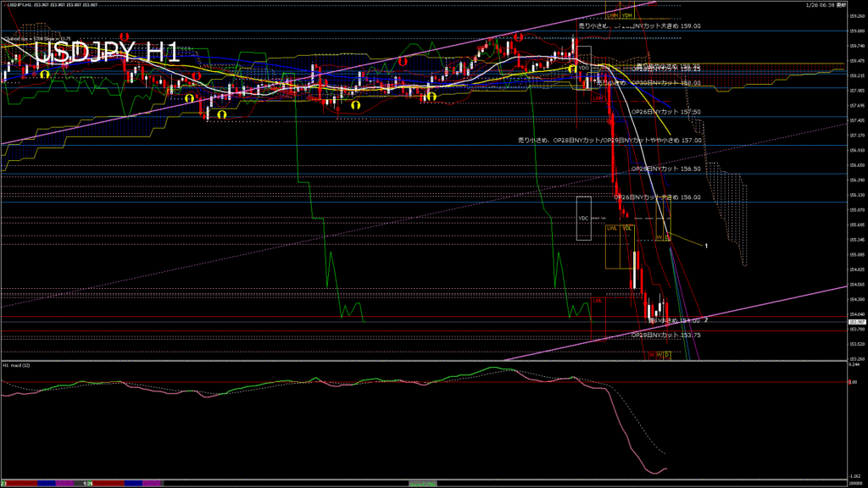Image resolution: width=868 pixels, height=488 pixels.
Task: Click the 159.00 price on the scale
Action: pos(856,31)
